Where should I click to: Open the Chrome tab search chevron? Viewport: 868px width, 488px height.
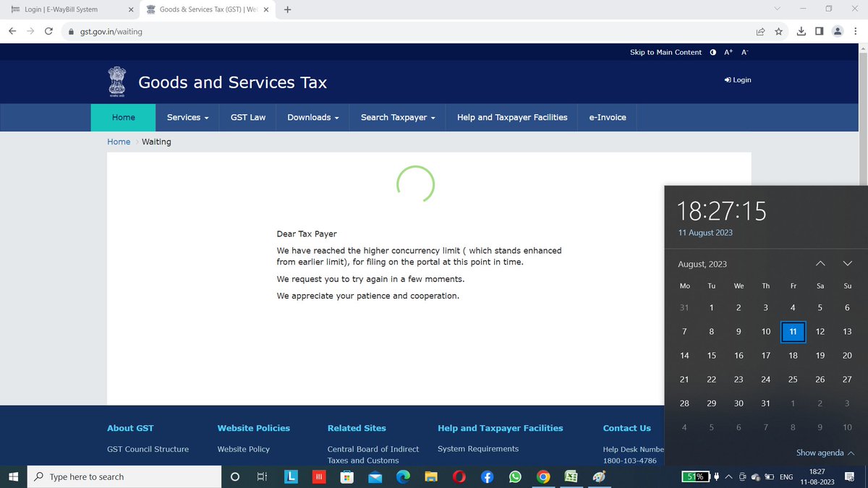(x=778, y=9)
